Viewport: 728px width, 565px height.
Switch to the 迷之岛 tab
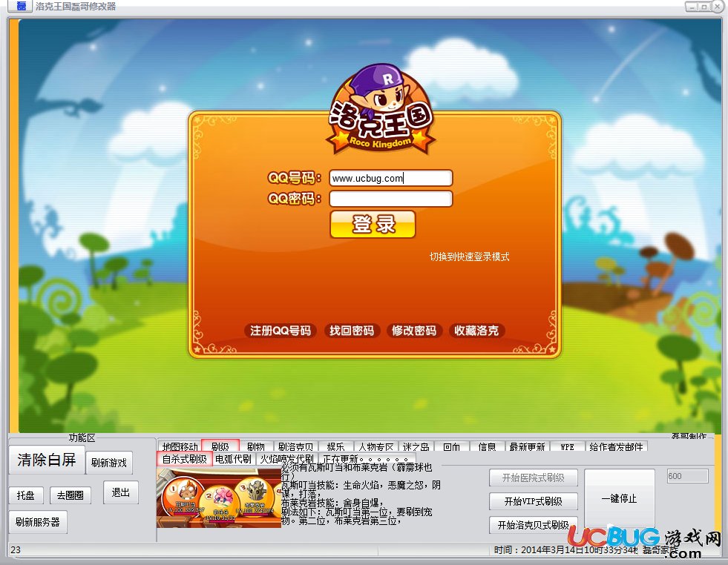[x=416, y=446]
